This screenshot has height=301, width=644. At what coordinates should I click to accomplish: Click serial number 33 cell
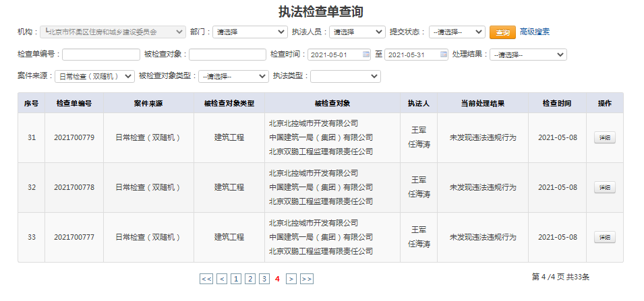(32, 237)
